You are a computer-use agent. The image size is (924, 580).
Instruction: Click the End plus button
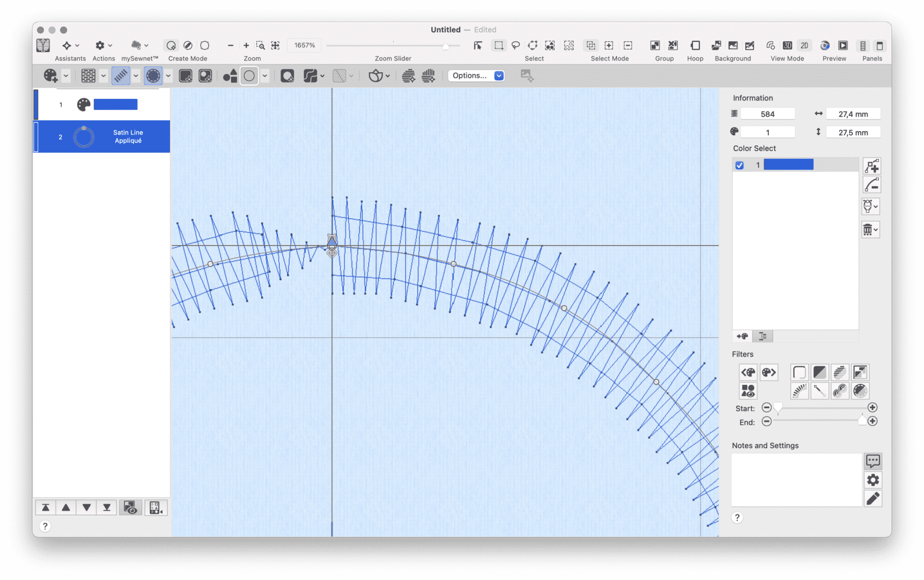(872, 421)
